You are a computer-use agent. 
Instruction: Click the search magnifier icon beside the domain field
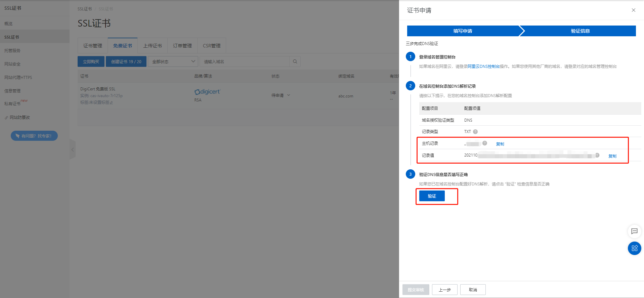[295, 61]
